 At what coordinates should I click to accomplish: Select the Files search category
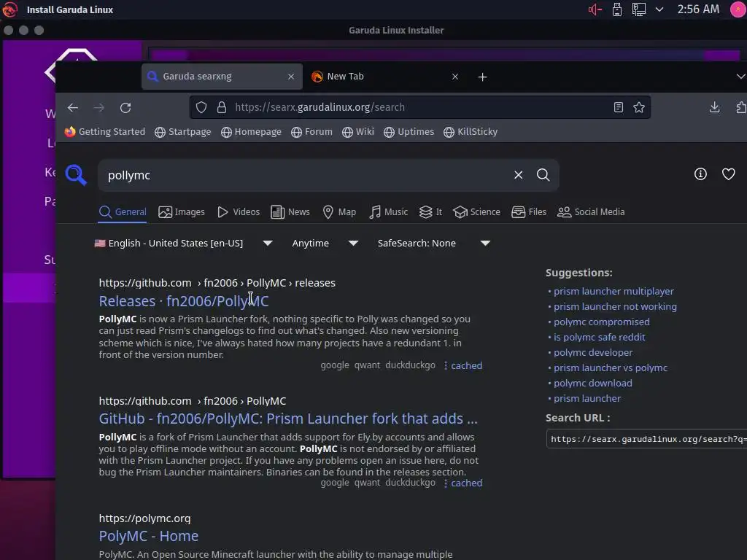click(x=529, y=212)
